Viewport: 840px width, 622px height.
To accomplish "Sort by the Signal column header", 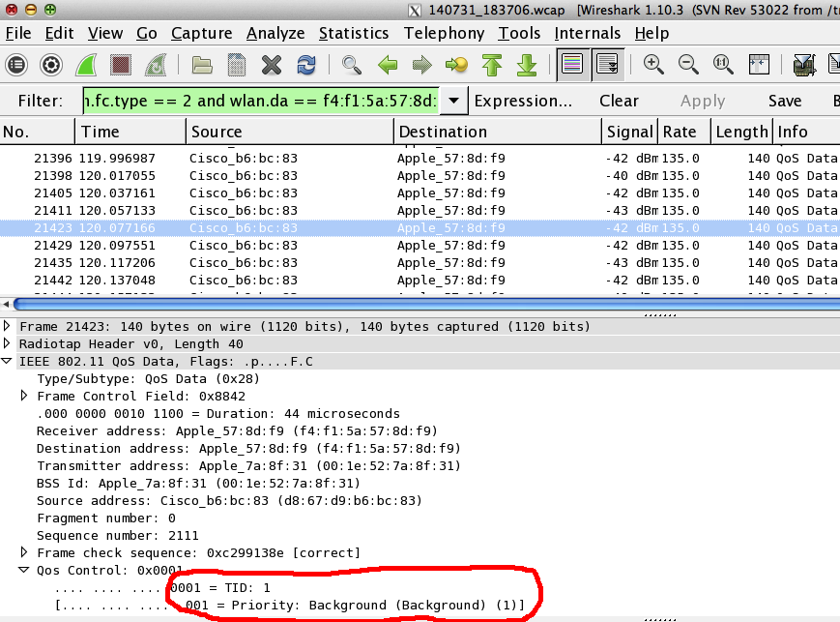I will pos(629,132).
